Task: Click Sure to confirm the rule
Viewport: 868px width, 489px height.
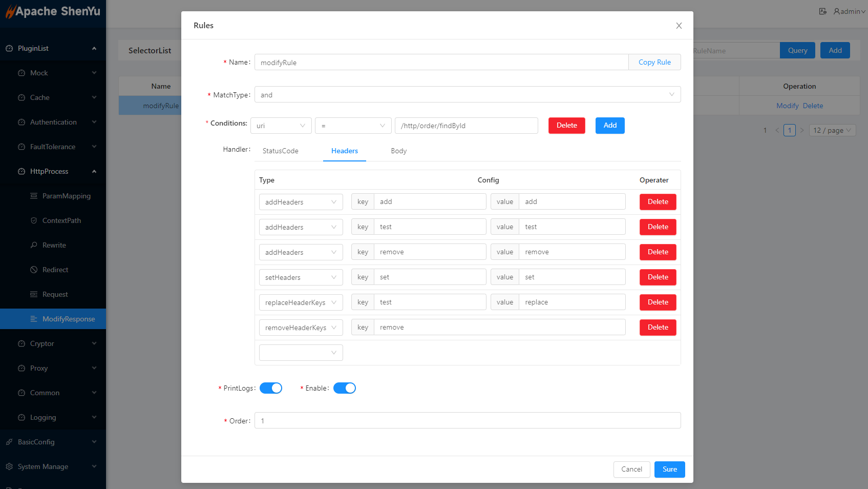Action: pos(669,469)
